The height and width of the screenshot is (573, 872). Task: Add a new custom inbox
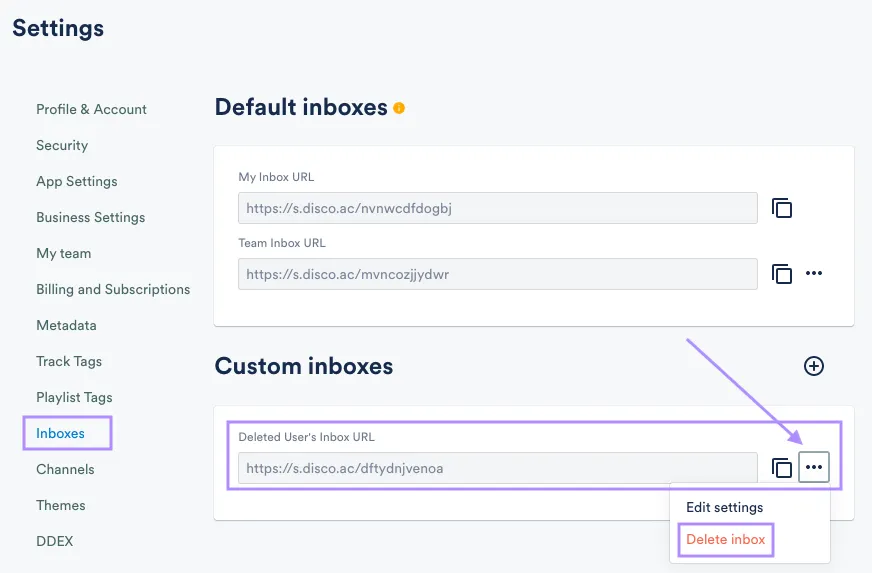click(x=814, y=366)
